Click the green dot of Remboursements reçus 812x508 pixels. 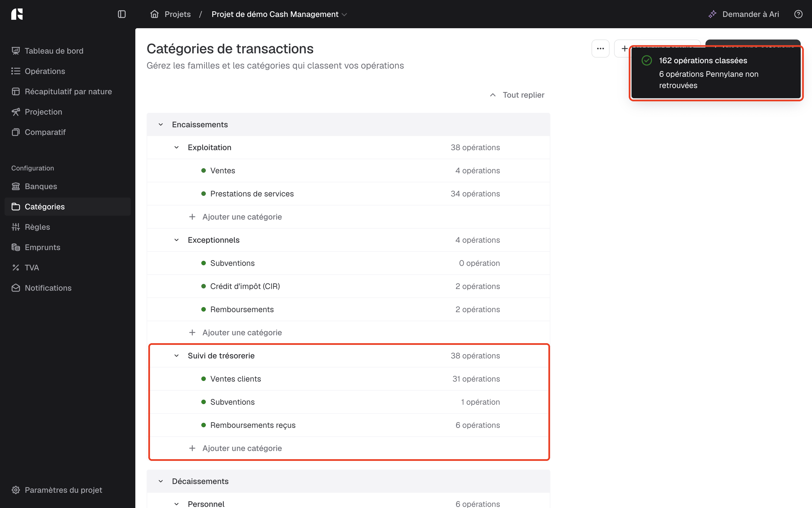coord(203,425)
